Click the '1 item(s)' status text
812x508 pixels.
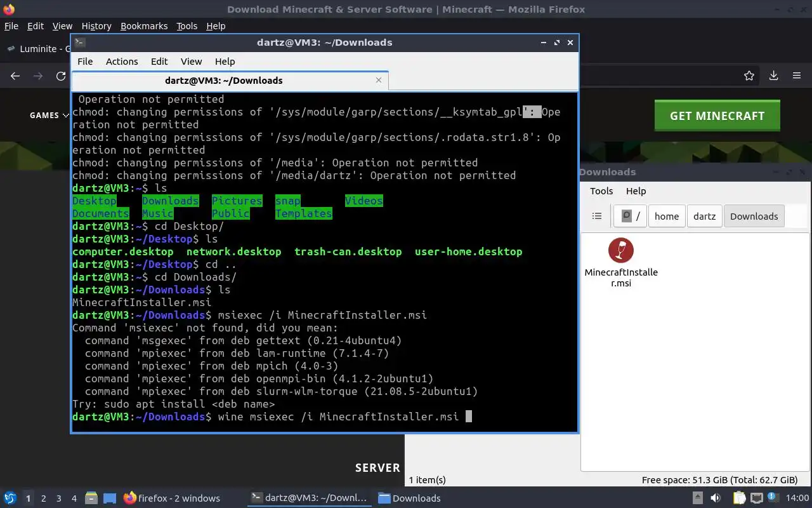(x=428, y=479)
